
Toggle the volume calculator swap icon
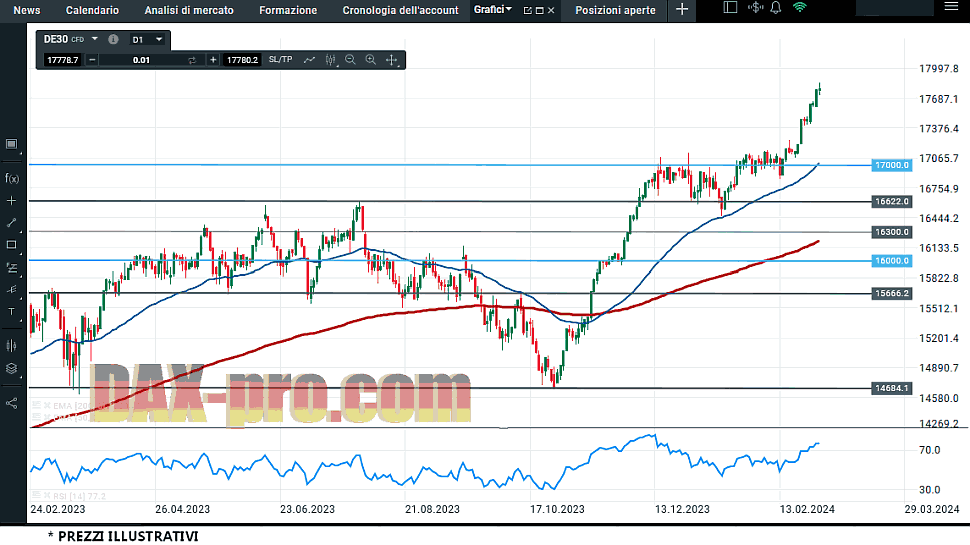[x=192, y=60]
